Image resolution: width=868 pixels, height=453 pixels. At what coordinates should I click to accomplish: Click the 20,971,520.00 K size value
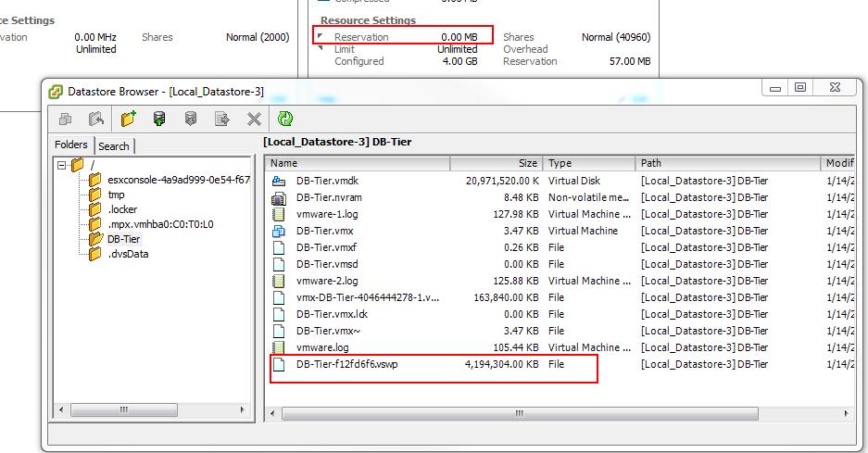point(502,181)
